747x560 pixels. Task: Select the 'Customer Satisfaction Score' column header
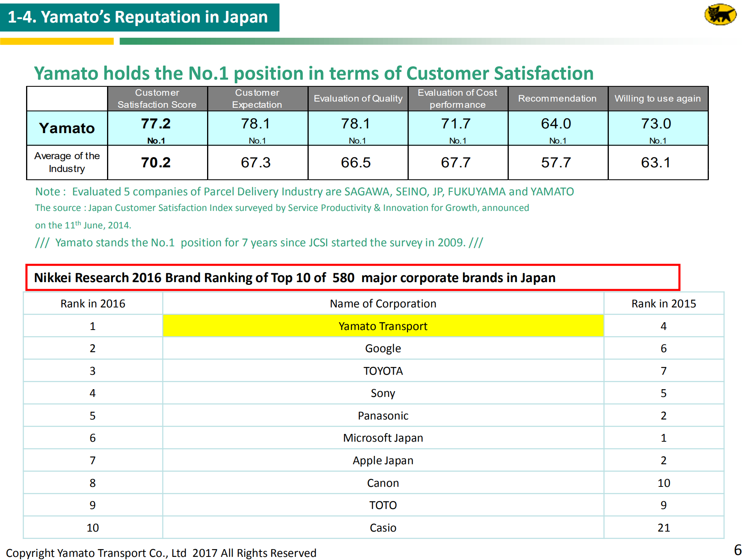[x=157, y=98]
